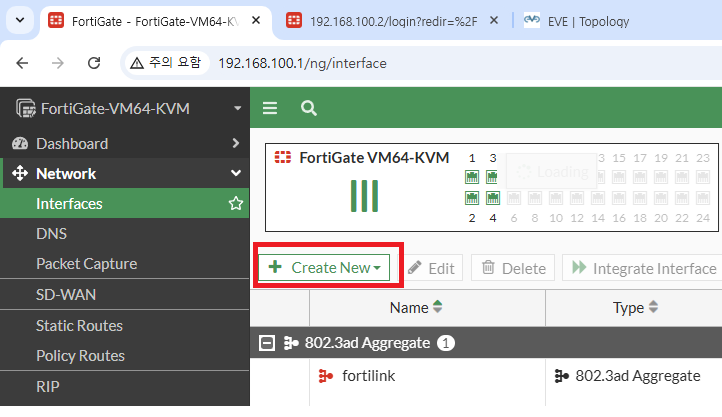The height and width of the screenshot is (417, 722).
Task: Select port 2 on the faceplate
Action: 472,198
